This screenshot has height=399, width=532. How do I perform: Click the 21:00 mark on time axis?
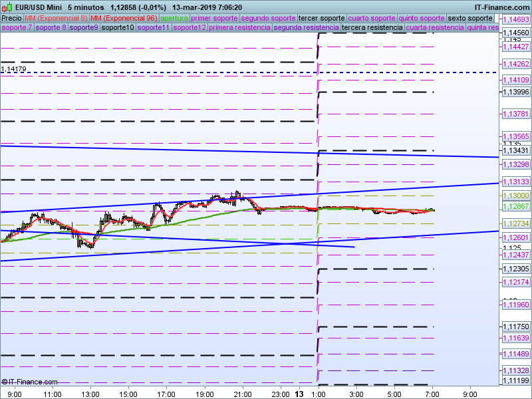[x=243, y=394]
